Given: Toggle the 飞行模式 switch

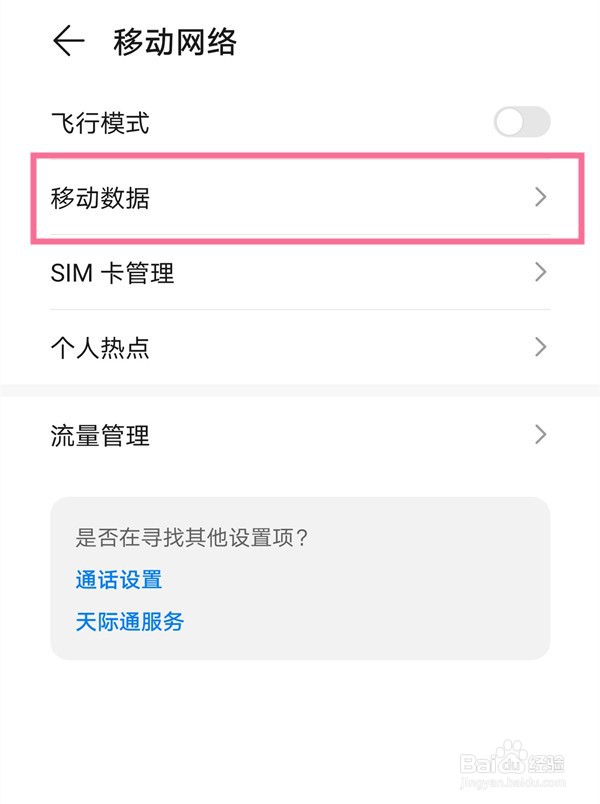Looking at the screenshot, I should 522,123.
